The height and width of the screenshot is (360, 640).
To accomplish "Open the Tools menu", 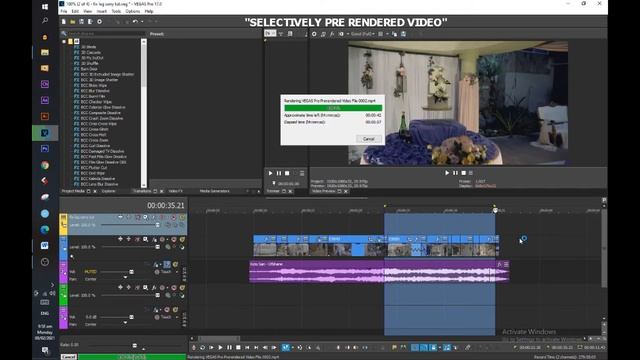I will coord(116,11).
